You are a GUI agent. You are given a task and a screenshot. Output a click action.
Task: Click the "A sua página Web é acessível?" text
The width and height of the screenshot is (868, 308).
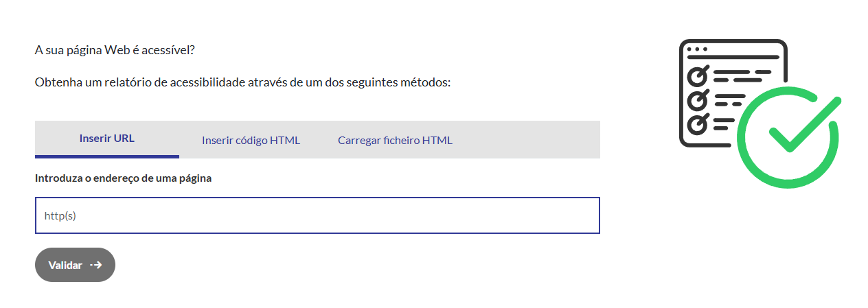(x=115, y=50)
